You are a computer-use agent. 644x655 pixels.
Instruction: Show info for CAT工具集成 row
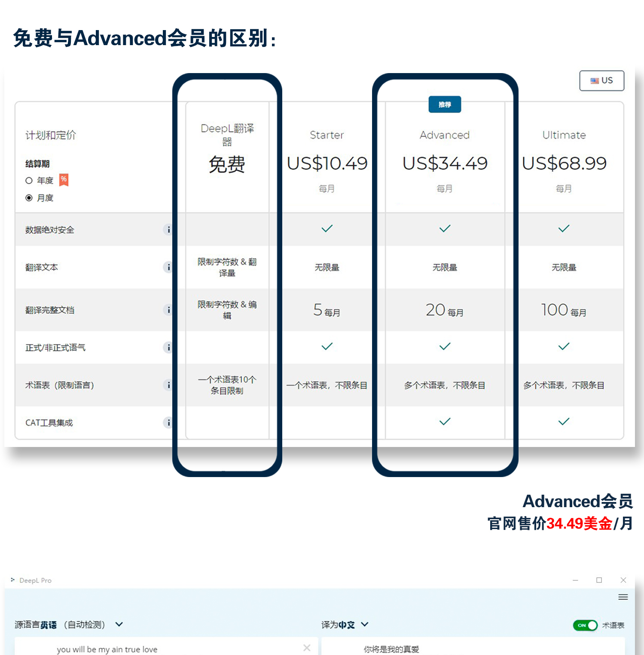168,422
